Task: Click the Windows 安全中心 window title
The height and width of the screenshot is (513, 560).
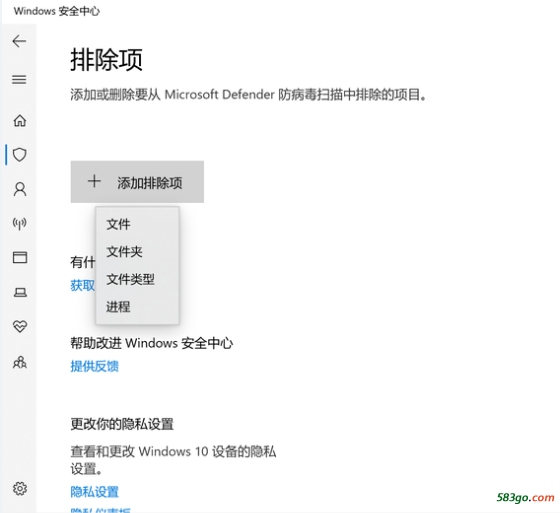Action: [x=57, y=11]
